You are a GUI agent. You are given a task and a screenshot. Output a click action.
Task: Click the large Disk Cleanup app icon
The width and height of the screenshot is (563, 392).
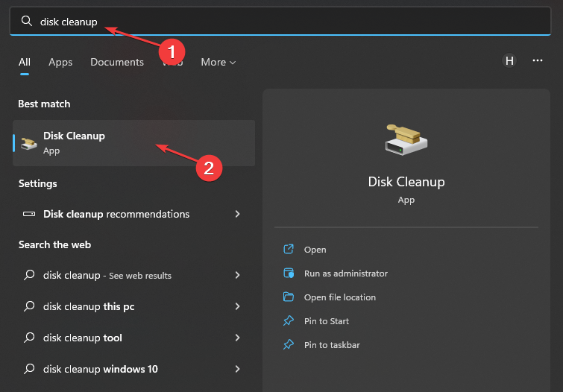point(406,139)
